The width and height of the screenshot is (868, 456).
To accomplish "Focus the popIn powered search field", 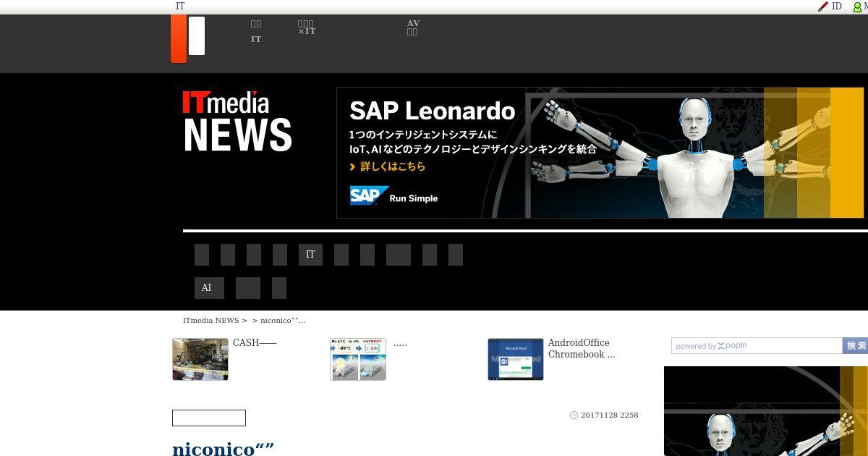I will [x=757, y=346].
